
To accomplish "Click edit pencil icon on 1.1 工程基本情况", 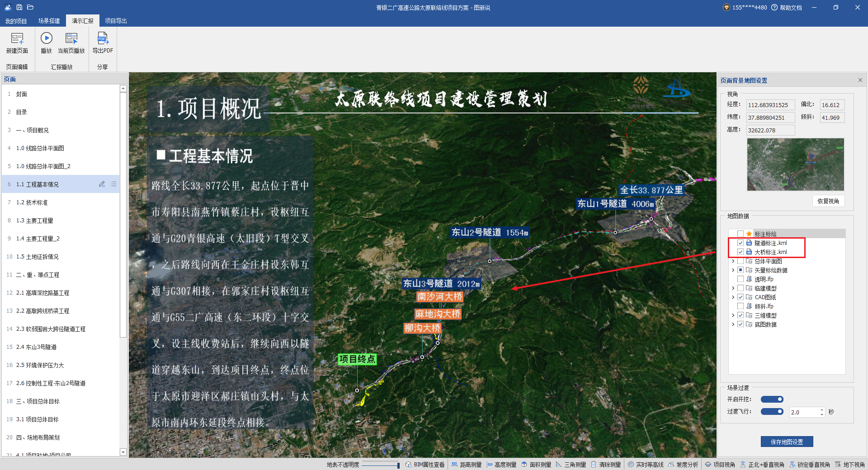I will pos(102,184).
